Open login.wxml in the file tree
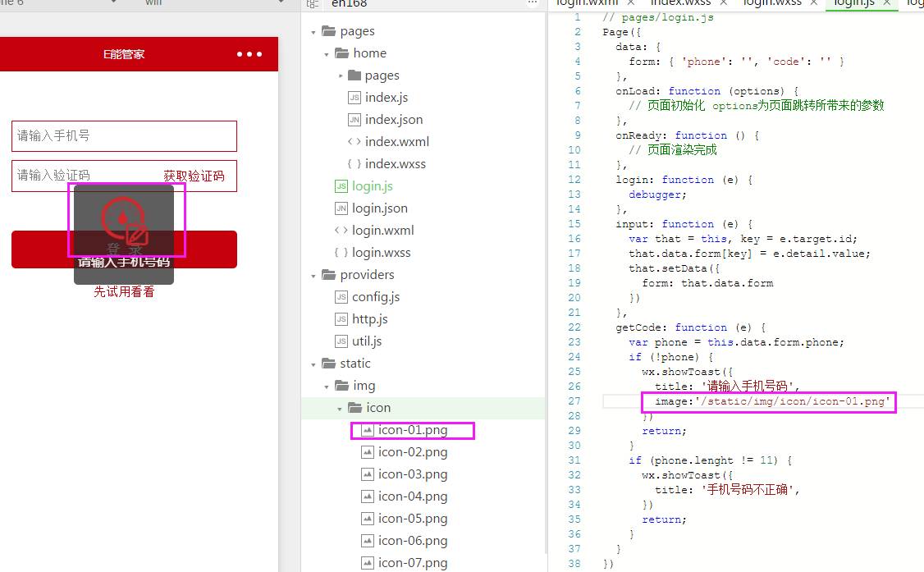Viewport: 924px width, 572px height. click(x=382, y=231)
